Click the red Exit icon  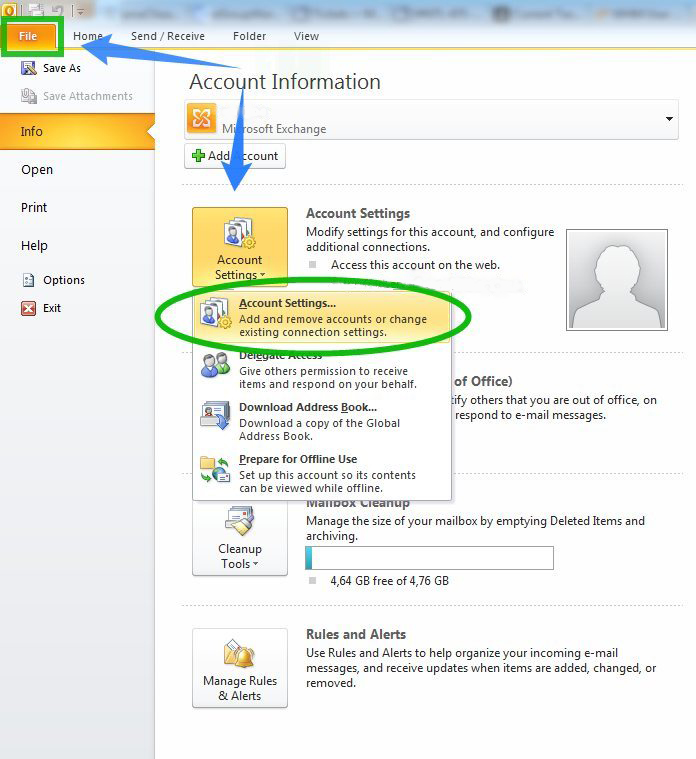tap(29, 308)
